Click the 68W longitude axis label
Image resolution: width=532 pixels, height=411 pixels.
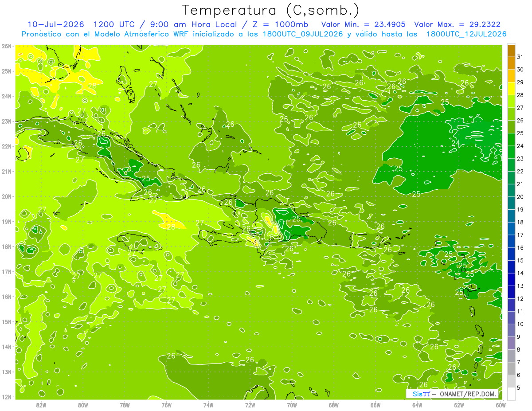click(x=334, y=404)
